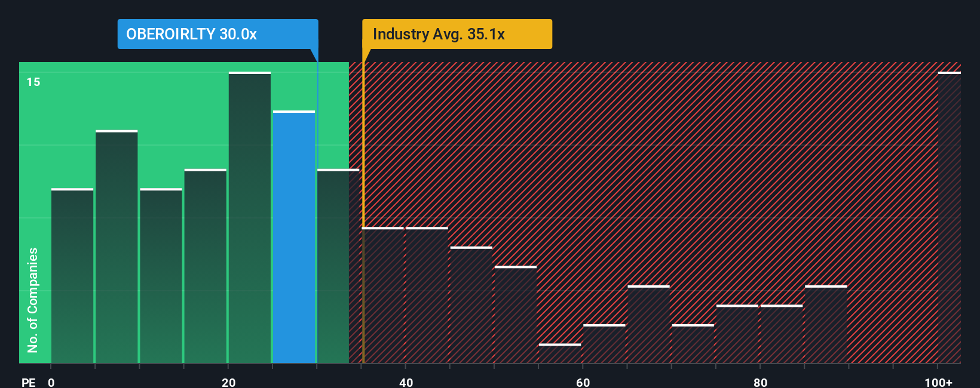The height and width of the screenshot is (388, 980).
Task: Click the x-axis tick label 20
Action: [228, 382]
